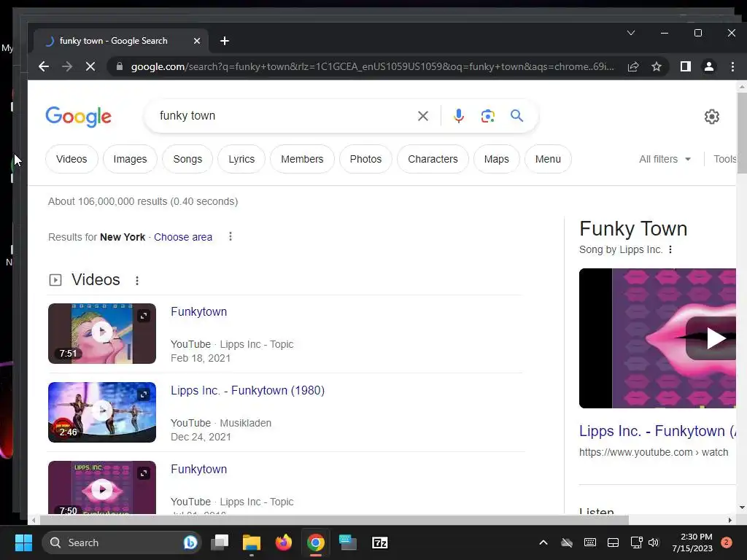Click the horizontal page scrollbar
The height and width of the screenshot is (560, 747).
coord(333,520)
